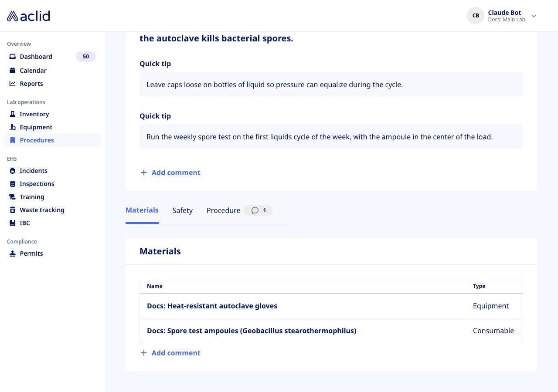This screenshot has width=558, height=392.
Task: Select Procedures in the sidebar
Action: 52,140
